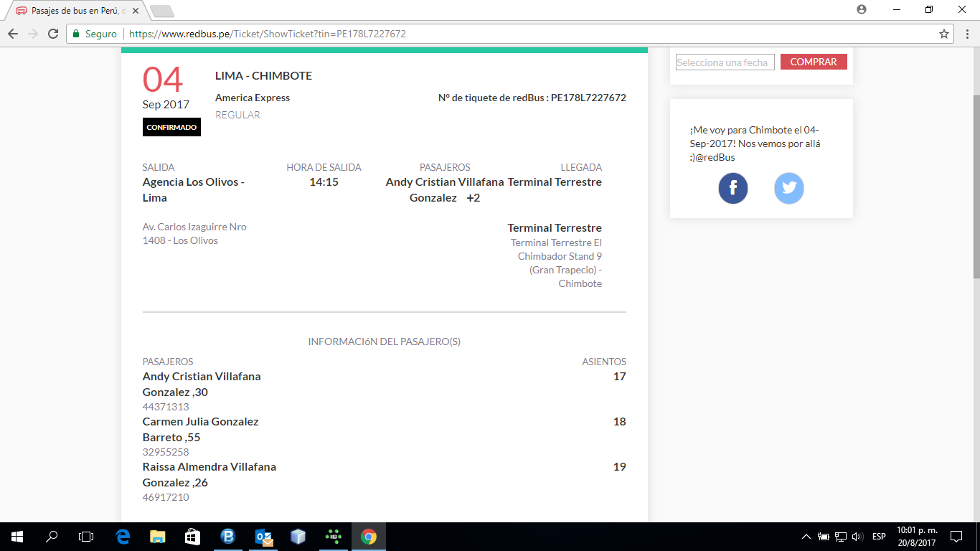Click the Chrome profile avatar icon

[x=862, y=9]
